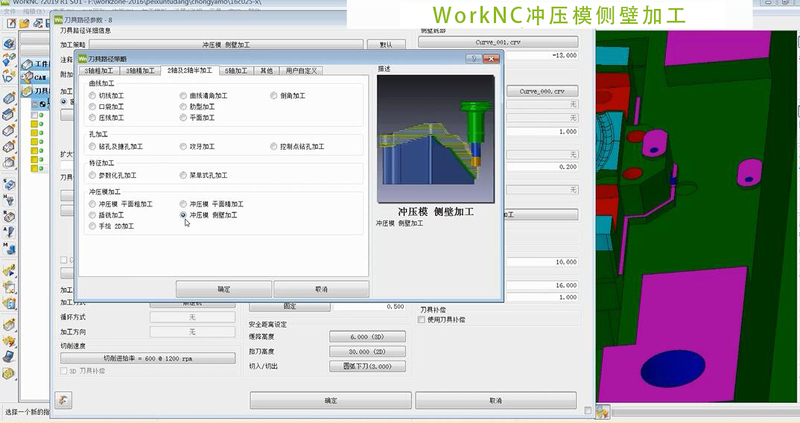This screenshot has width=800, height=423.
Task: Click the small icon at viewport bottom-left corner
Action: click(x=603, y=412)
